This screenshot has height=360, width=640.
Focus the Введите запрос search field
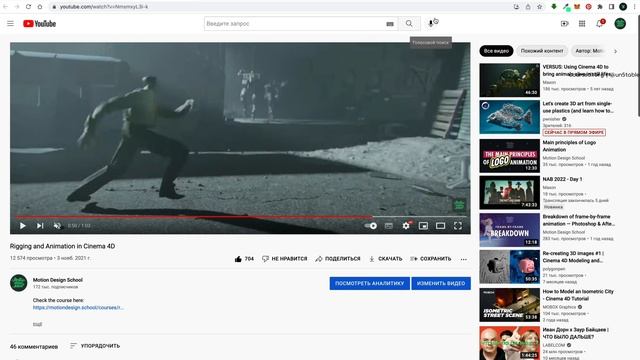click(295, 24)
